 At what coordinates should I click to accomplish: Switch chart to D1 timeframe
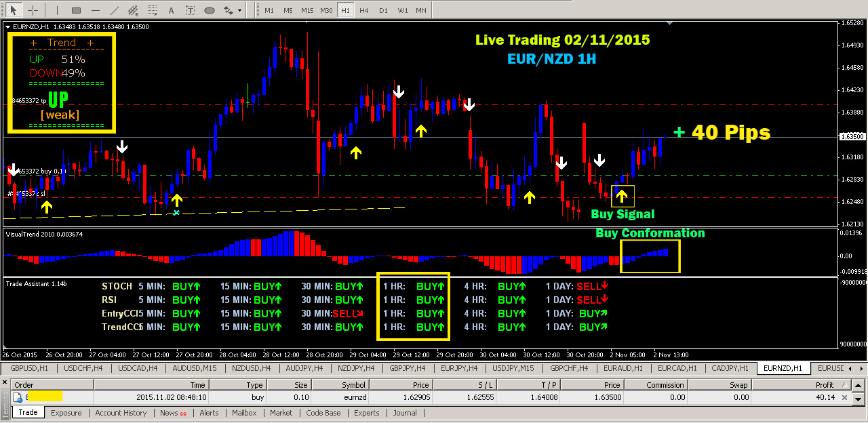tap(383, 10)
